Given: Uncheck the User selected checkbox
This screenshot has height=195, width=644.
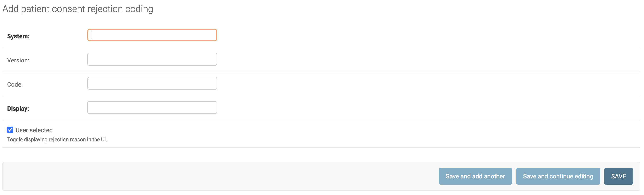Looking at the screenshot, I should (10, 130).
